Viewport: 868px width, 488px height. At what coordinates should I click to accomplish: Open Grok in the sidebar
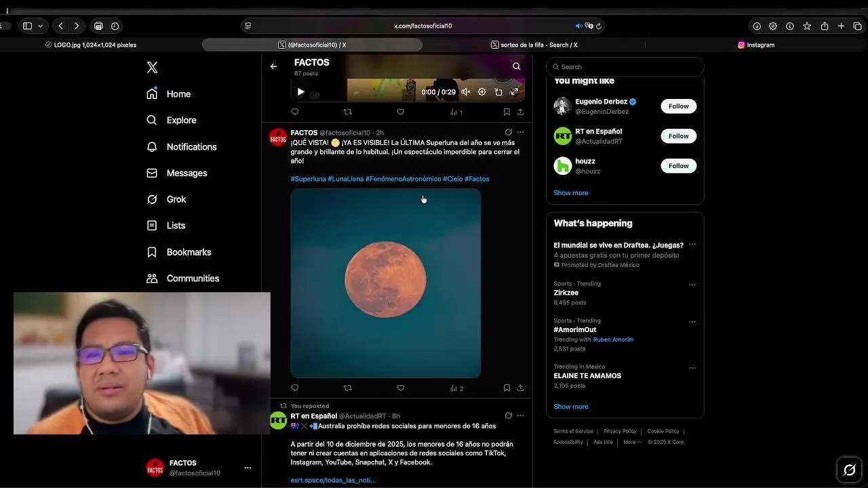coord(166,199)
